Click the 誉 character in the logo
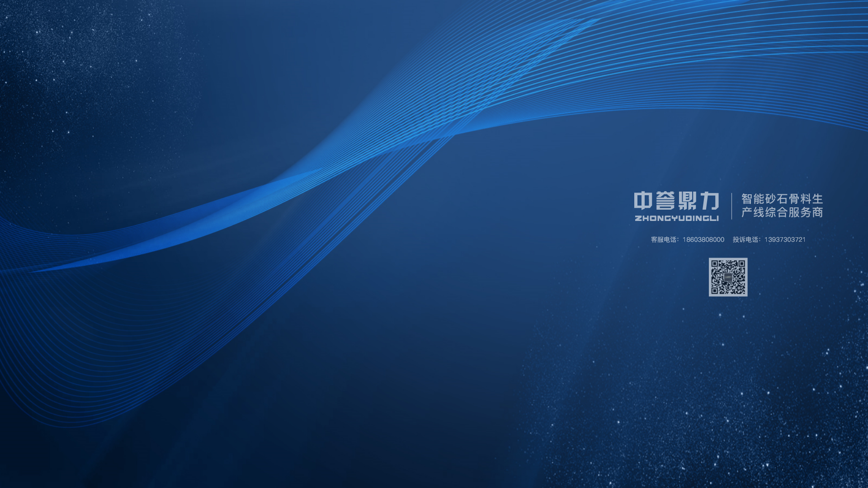868x488 pixels. point(665,201)
